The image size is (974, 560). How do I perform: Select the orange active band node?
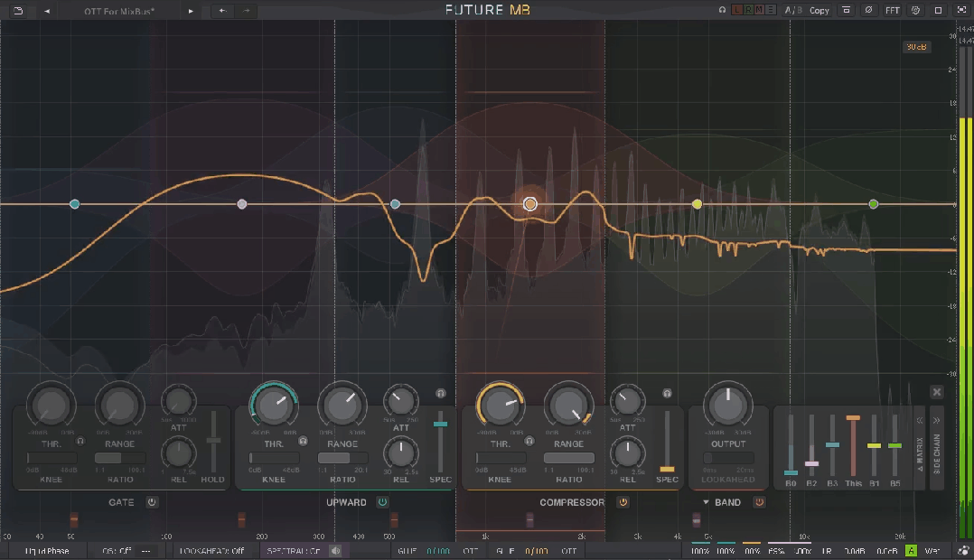pyautogui.click(x=529, y=203)
